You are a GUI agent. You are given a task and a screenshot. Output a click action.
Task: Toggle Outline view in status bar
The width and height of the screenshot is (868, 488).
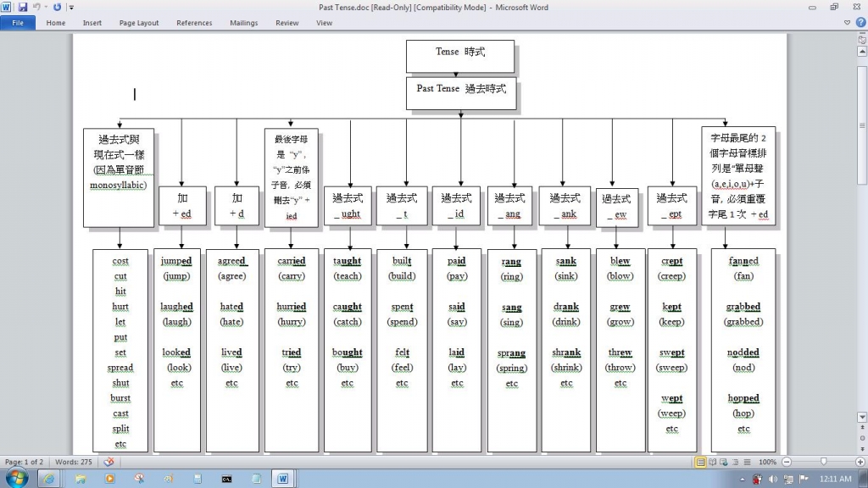[x=734, y=462]
